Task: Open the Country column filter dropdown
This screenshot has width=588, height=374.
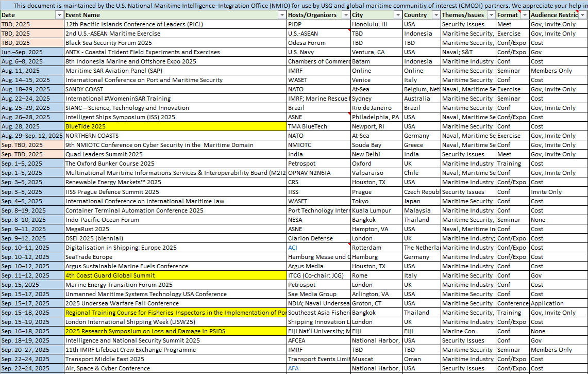Action: click(436, 15)
